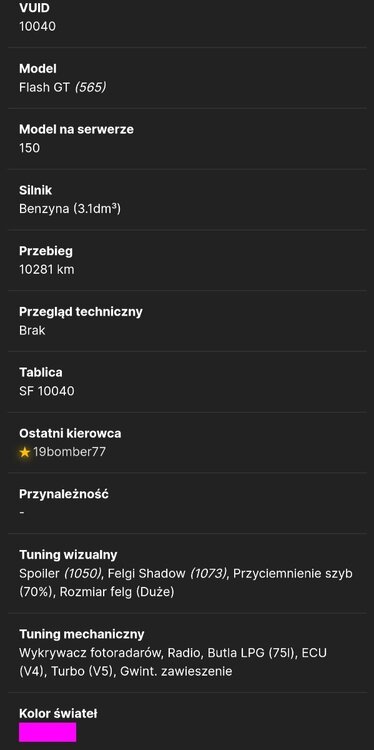Click the Przynależność dash value
Viewport: 374px width, 750px height.
tap(22, 512)
